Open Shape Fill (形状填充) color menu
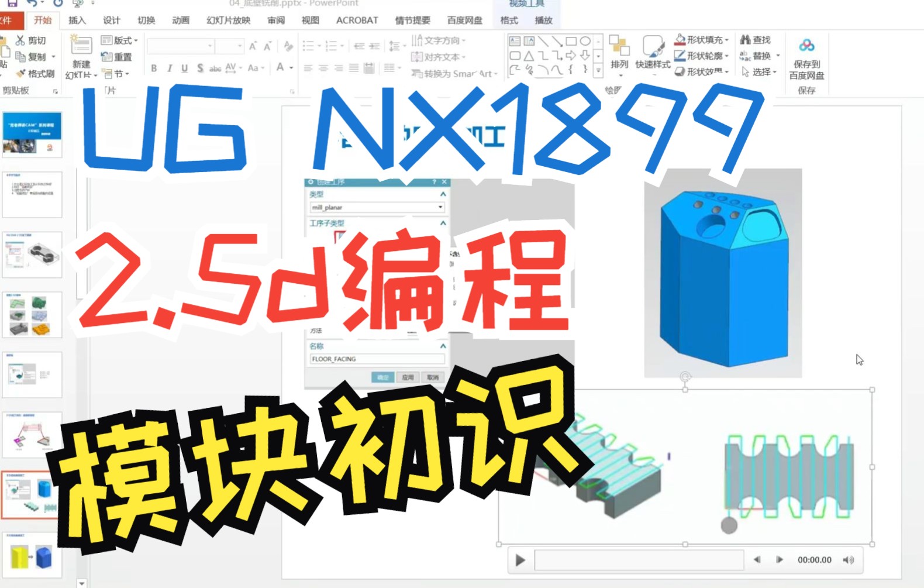 coord(701,40)
